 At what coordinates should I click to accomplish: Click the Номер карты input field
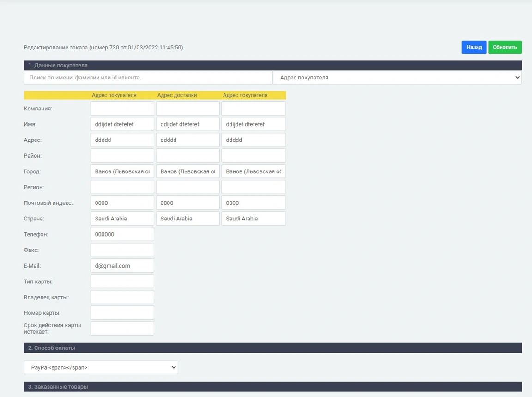(122, 313)
